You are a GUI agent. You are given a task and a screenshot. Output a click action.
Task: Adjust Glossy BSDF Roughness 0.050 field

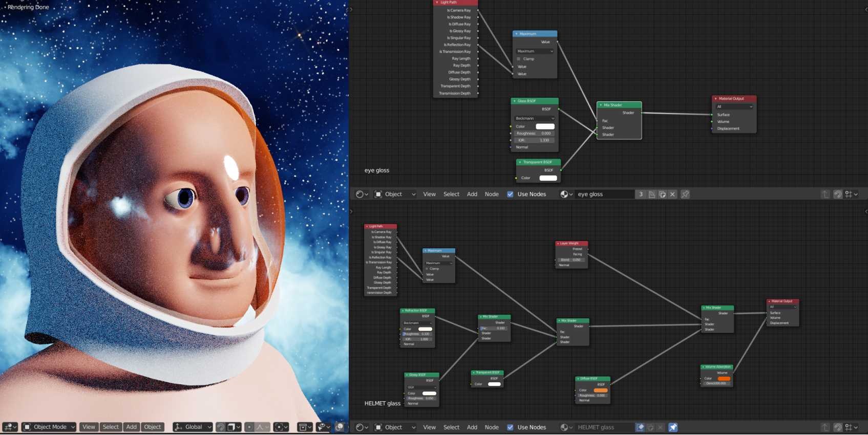pos(422,398)
